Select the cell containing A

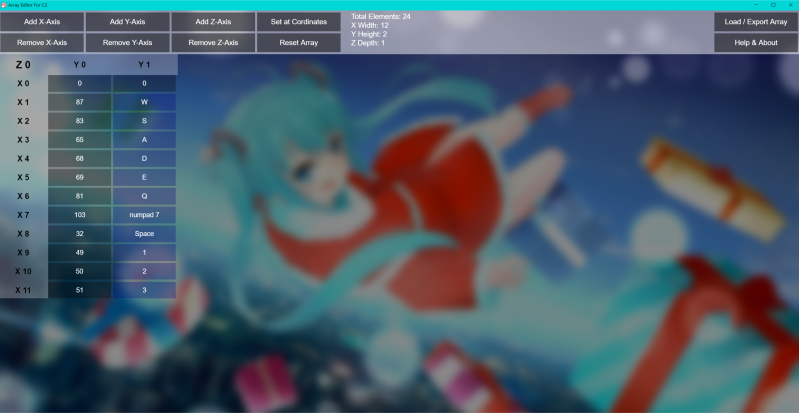[x=144, y=140]
